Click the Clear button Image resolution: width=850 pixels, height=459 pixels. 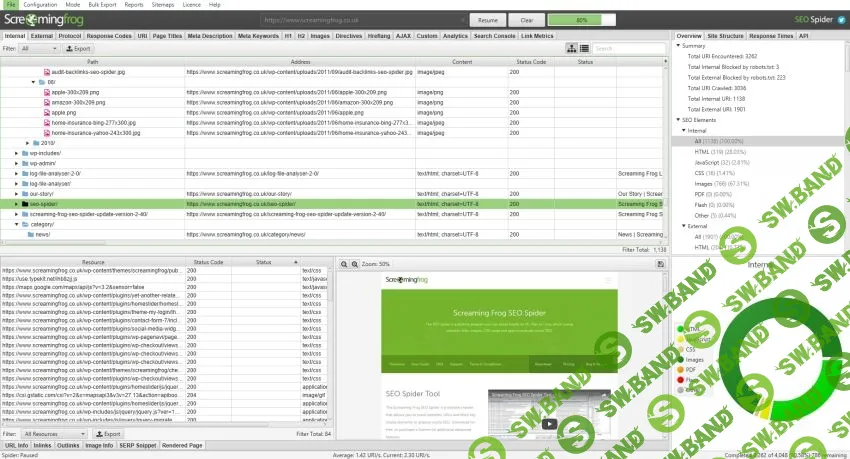(527, 20)
